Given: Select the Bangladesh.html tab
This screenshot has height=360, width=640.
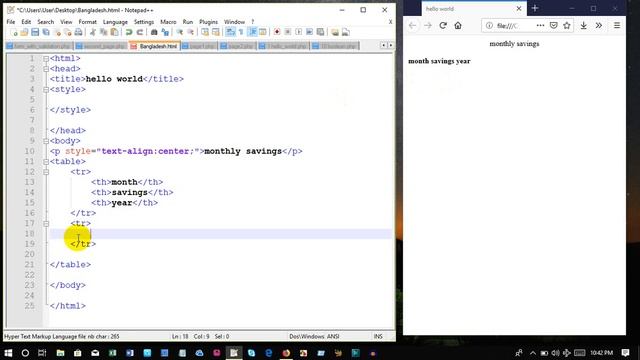Looking at the screenshot, I should (154, 46).
